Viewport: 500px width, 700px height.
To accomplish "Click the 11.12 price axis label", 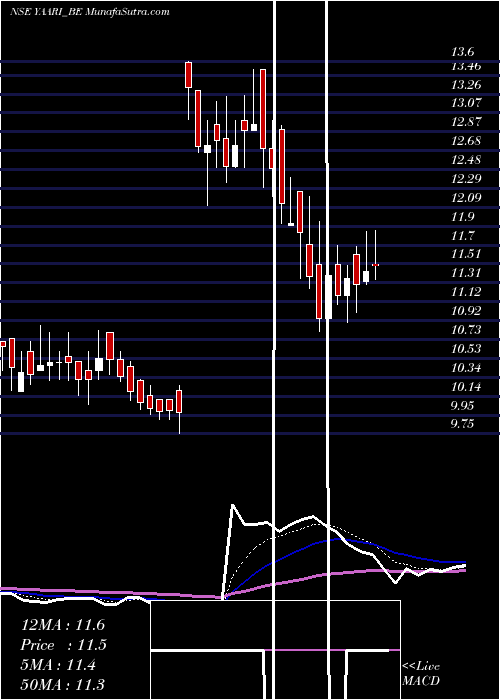I will pyautogui.click(x=466, y=292).
